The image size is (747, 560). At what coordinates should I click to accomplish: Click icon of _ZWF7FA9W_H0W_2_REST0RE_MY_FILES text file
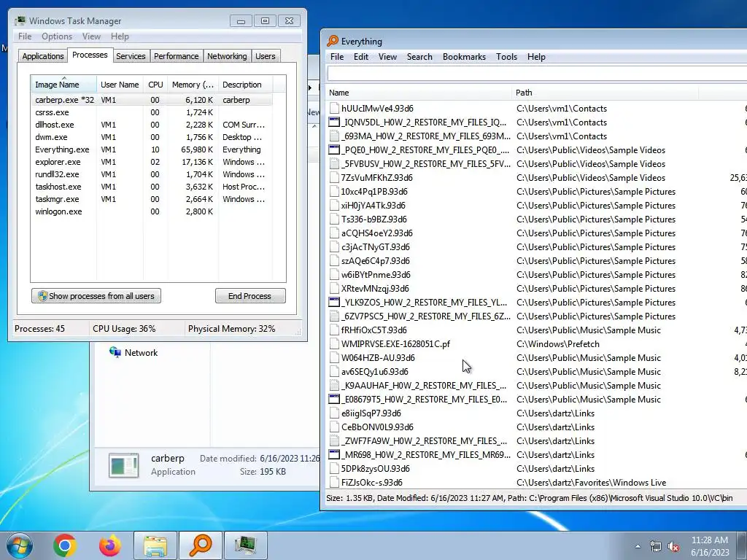click(x=334, y=441)
